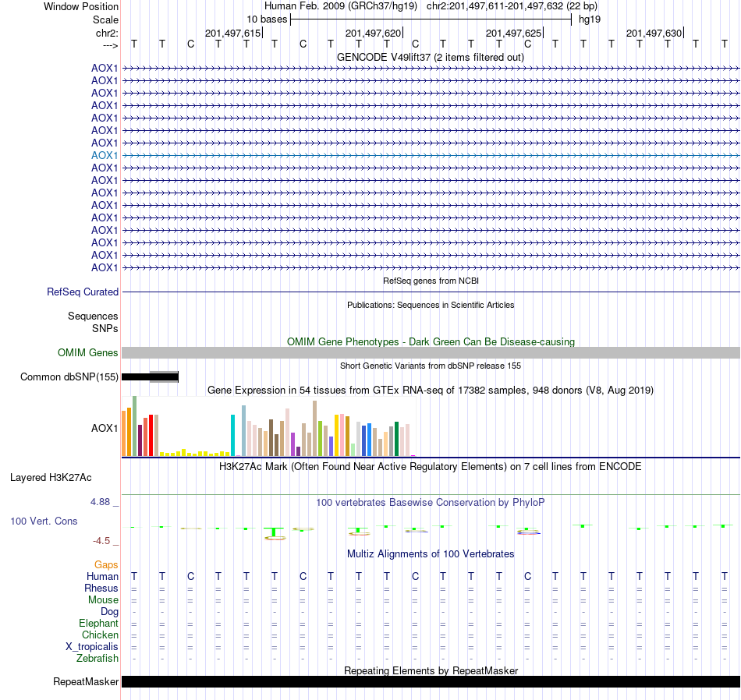Screen dimensions: 741x700
Task: Click the 100 Vert. Cons track label
Action: (44, 521)
